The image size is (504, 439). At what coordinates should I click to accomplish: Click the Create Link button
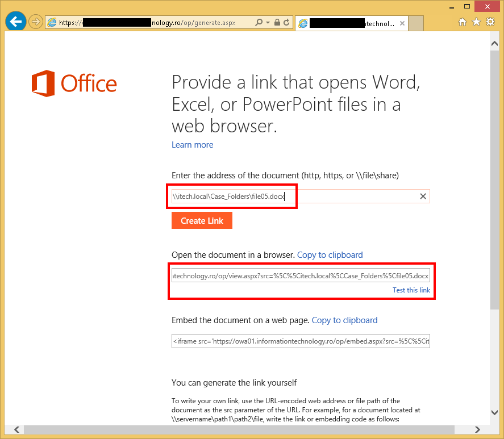tap(202, 220)
